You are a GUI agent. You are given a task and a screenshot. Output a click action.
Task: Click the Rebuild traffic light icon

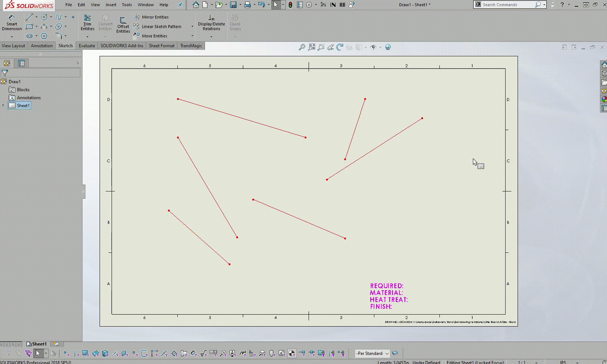click(x=290, y=5)
